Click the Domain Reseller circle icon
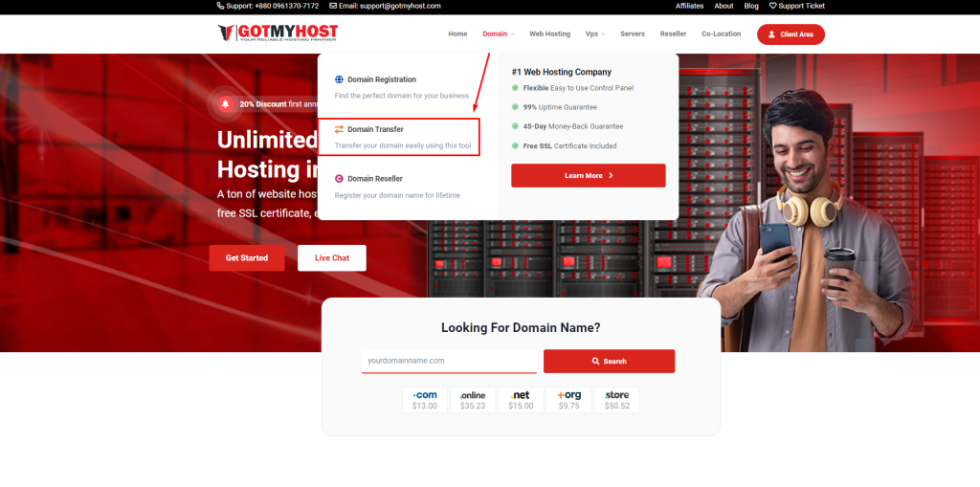Screen dimensions: 980x487 [x=339, y=179]
